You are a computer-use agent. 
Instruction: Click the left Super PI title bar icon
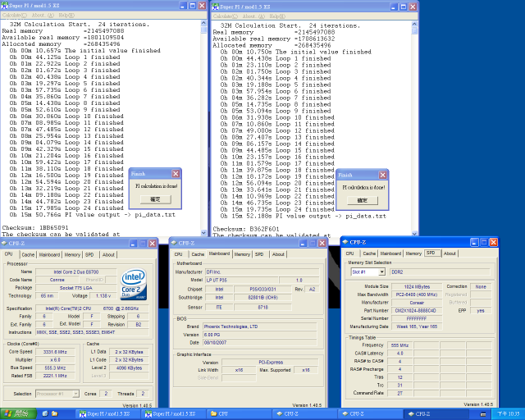[4, 6]
